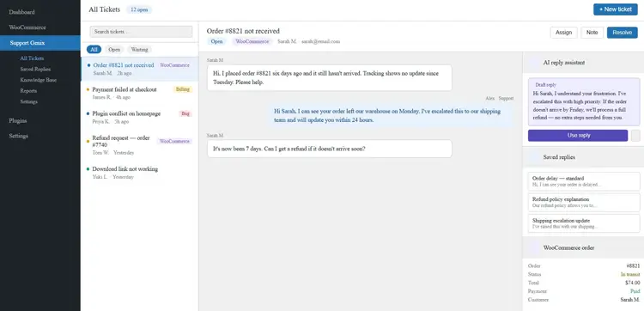
Task: Open ticket Download link not working
Action: pyautogui.click(x=140, y=173)
